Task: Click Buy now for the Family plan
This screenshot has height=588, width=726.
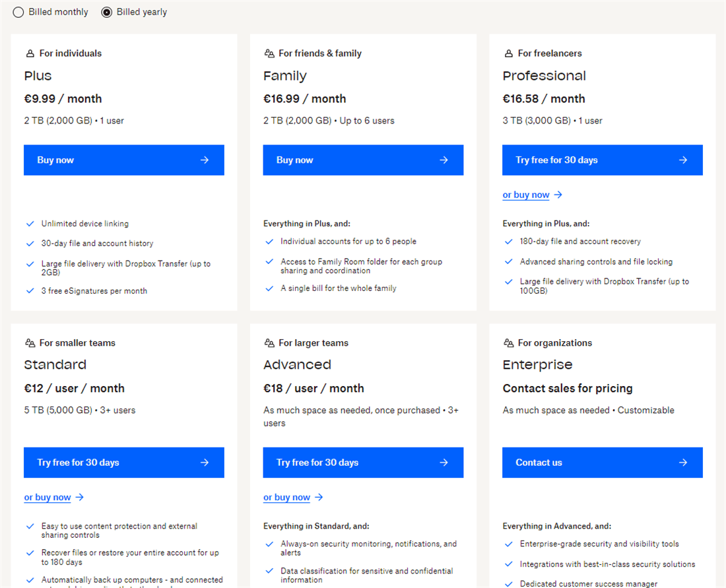Action: point(363,160)
